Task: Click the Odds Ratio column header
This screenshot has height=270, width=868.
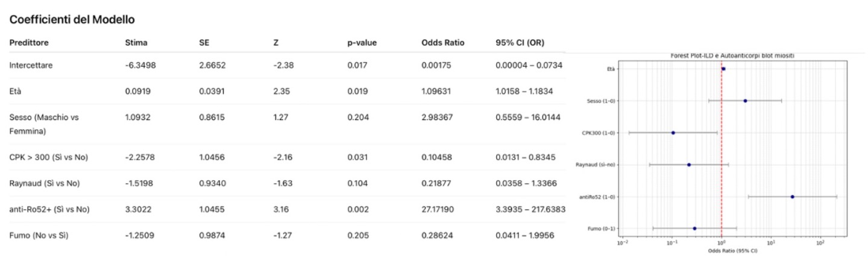Action: point(441,43)
